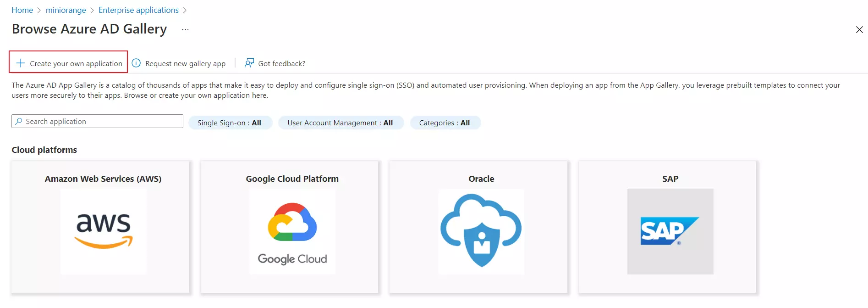Open the ellipsis more options menu
This screenshot has width=868, height=308.
(x=185, y=29)
